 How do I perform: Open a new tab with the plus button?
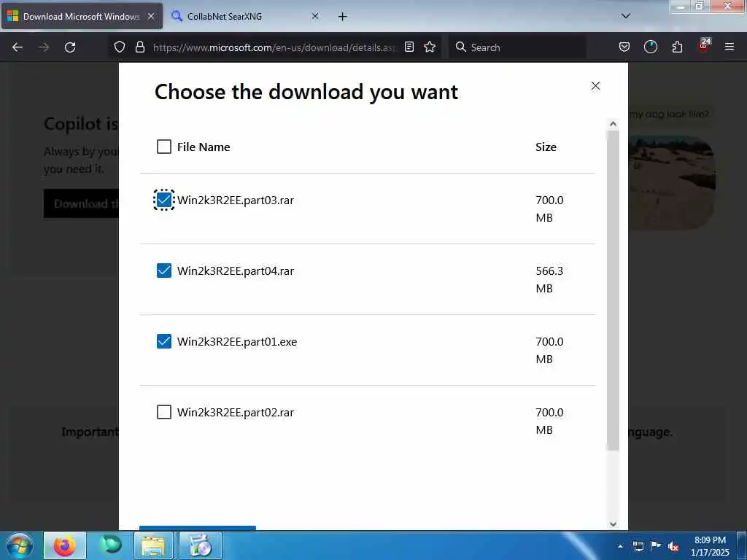point(342,17)
